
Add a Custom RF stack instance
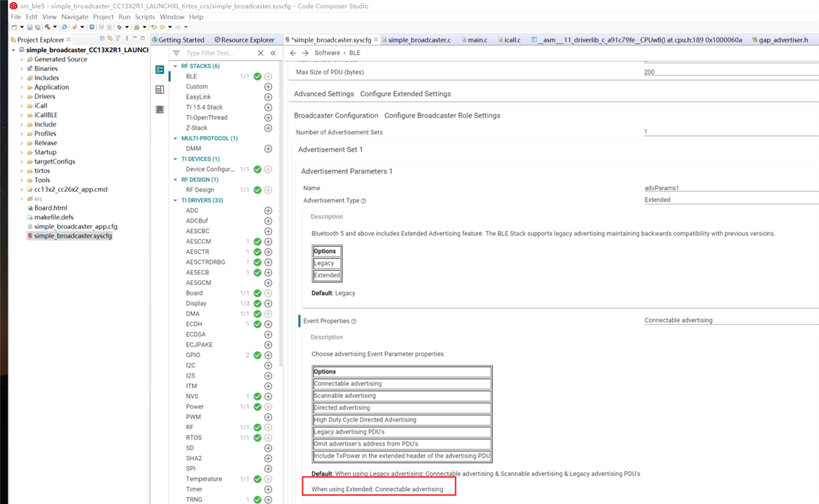pyautogui.click(x=268, y=87)
